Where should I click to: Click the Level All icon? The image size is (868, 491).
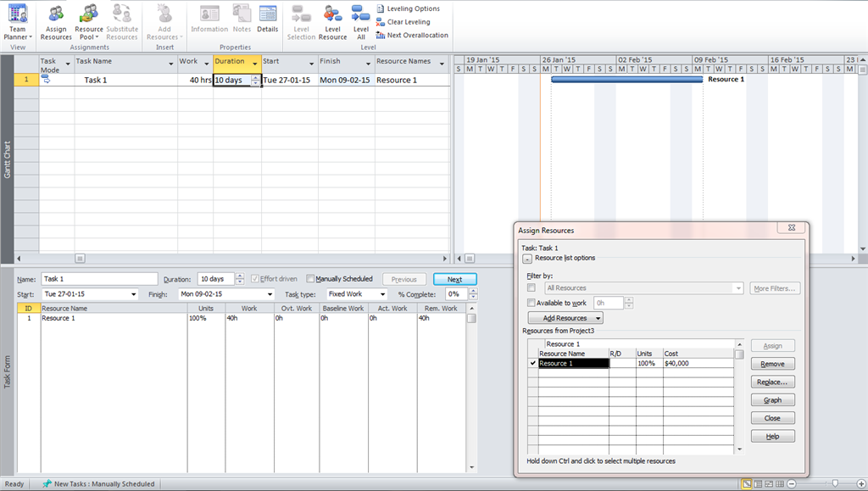click(x=361, y=22)
